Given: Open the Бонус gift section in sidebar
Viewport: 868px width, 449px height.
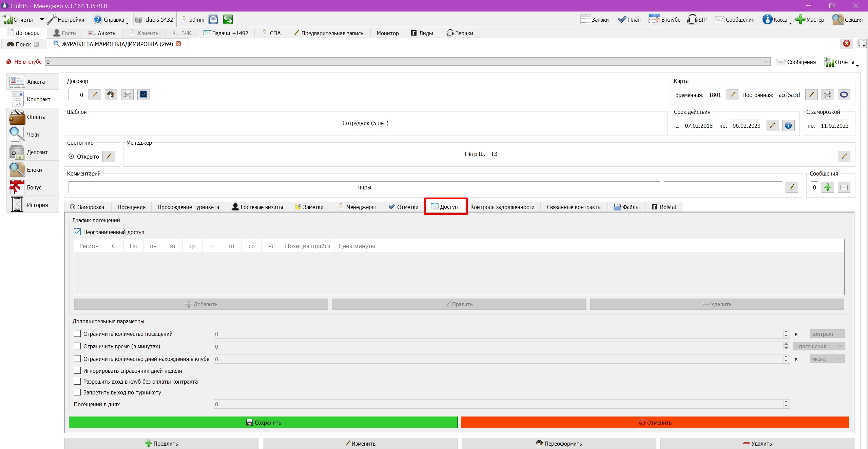Looking at the screenshot, I should [33, 187].
